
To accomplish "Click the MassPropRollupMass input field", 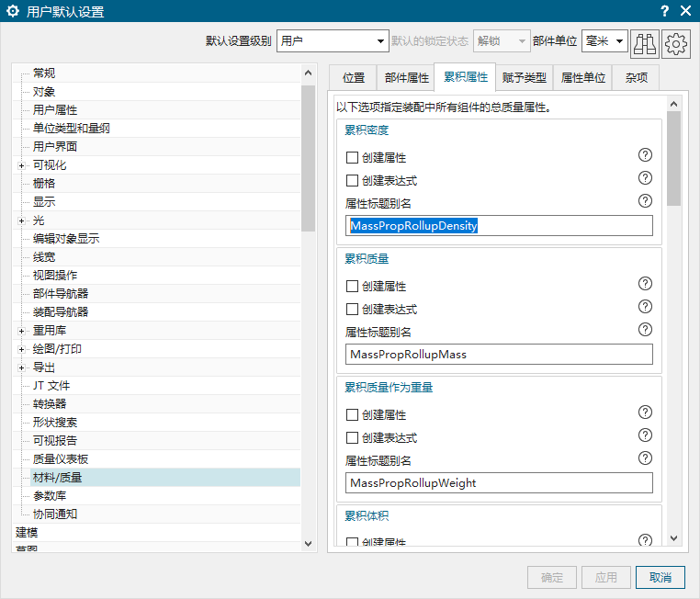I will point(499,354).
